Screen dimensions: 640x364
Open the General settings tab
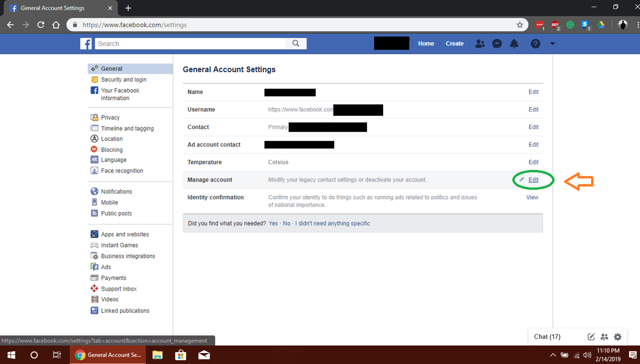[x=130, y=68]
